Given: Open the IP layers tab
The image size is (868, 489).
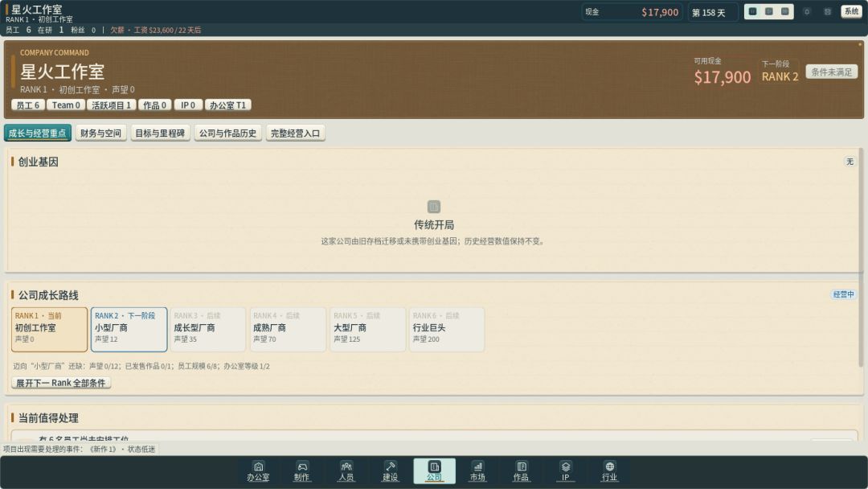Looking at the screenshot, I should [x=565, y=471].
